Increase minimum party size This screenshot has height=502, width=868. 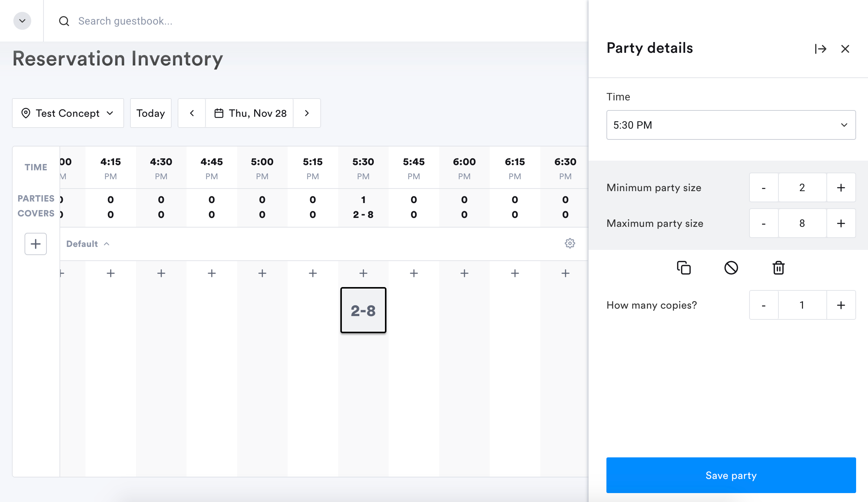pyautogui.click(x=841, y=188)
